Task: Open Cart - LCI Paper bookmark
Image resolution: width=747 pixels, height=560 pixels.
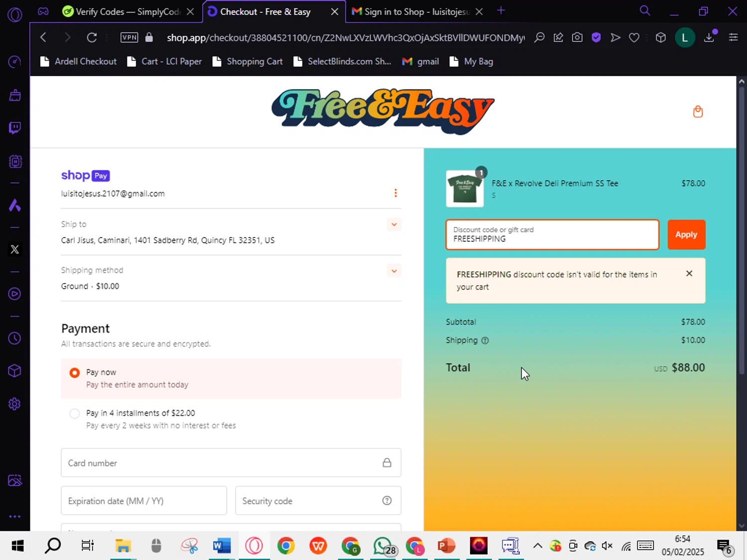Action: [164, 62]
